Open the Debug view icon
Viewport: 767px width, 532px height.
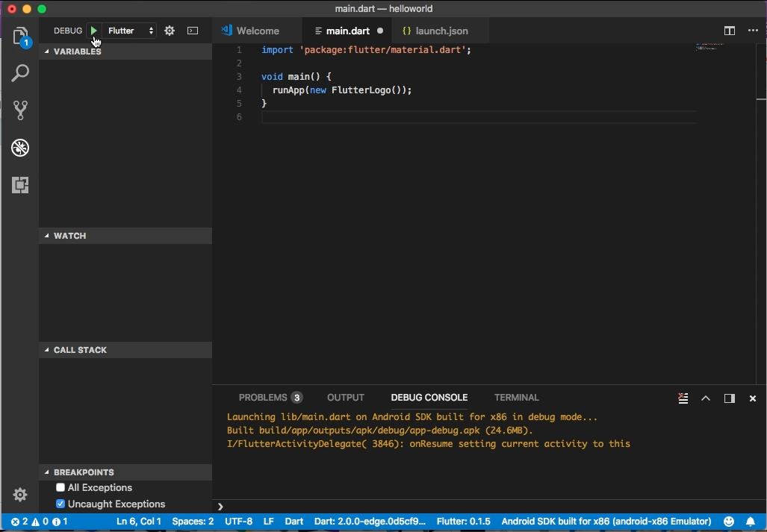click(x=20, y=148)
